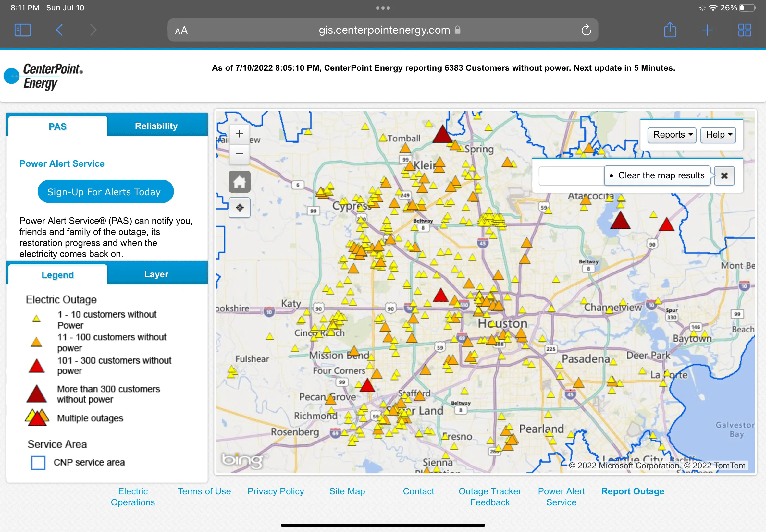The image size is (766, 532).
Task: Focus the map search input field
Action: 572,176
